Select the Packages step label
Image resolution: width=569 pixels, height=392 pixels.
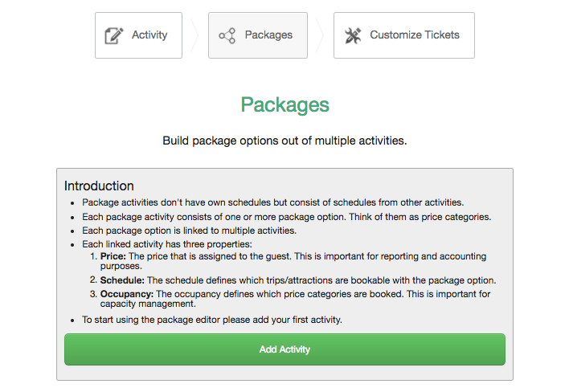pos(268,35)
